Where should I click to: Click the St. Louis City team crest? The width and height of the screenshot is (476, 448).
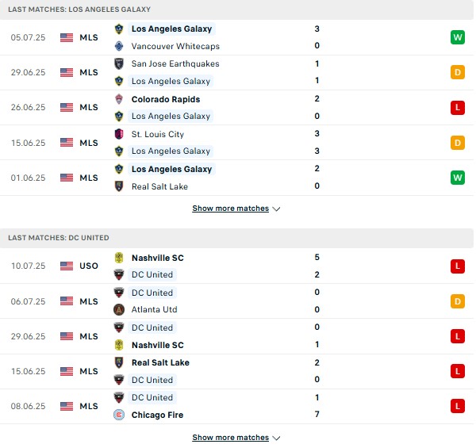[x=119, y=134]
